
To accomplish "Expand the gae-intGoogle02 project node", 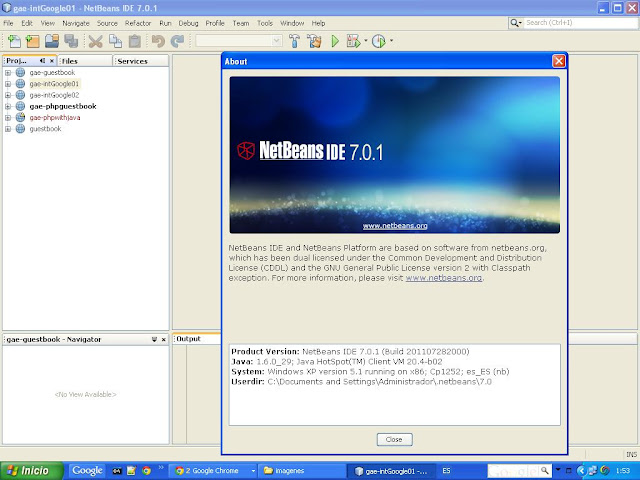I will coord(8,95).
